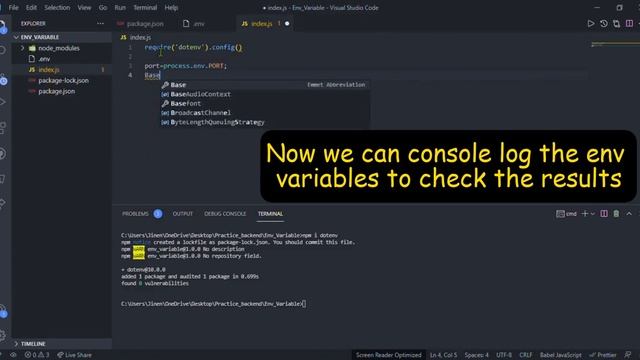
Task: Choose the BroadcastChannel suggestion
Action: 265,113
